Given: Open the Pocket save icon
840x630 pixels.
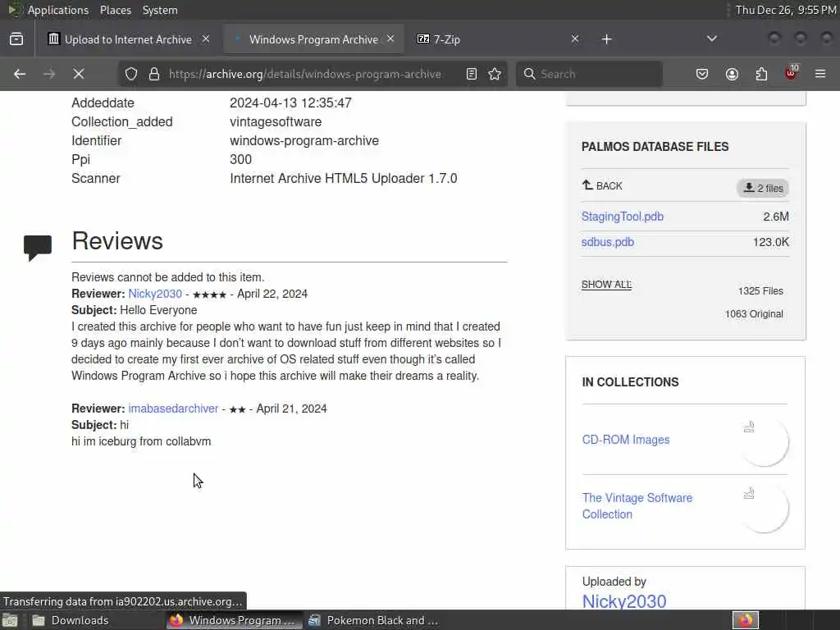Looking at the screenshot, I should [702, 74].
